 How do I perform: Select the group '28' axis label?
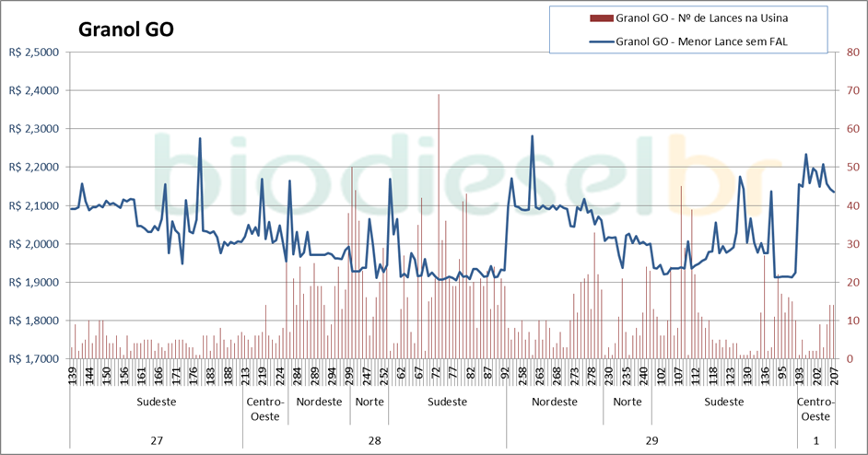(x=374, y=441)
